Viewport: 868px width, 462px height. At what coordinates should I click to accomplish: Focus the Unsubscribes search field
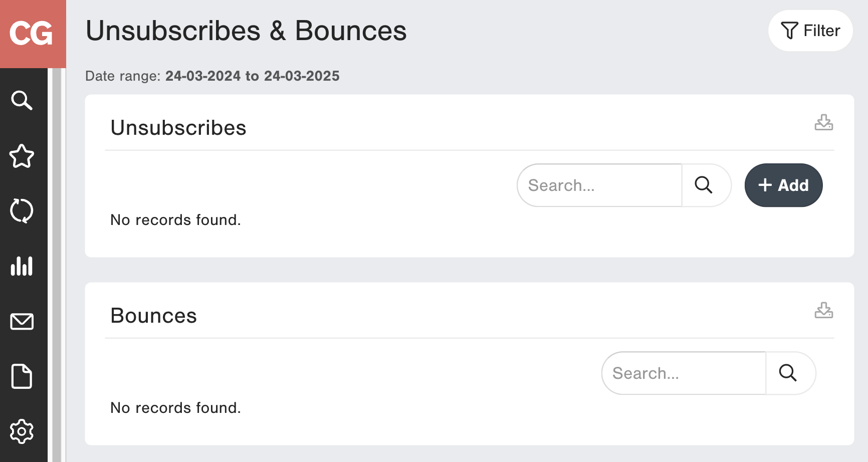[x=599, y=185]
